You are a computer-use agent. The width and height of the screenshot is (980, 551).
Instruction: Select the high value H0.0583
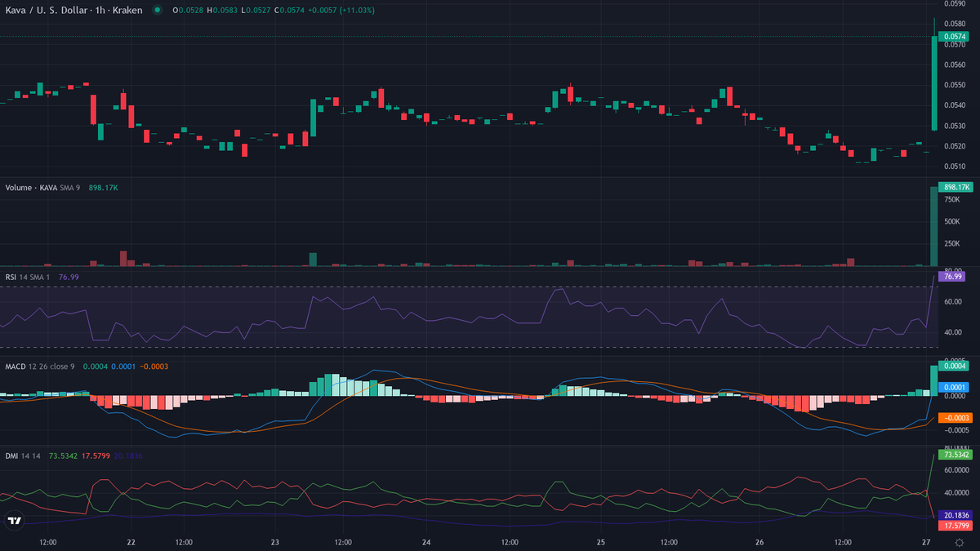coord(222,10)
